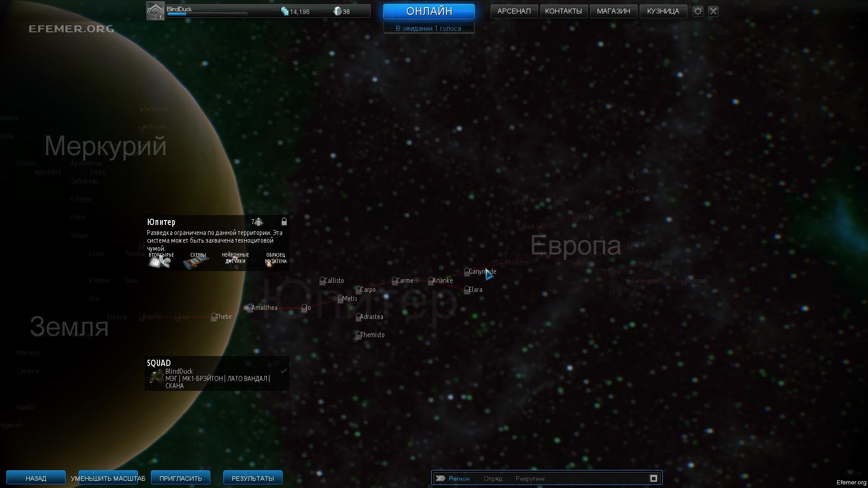Click the 38 platinum amount
Image resolution: width=868 pixels, height=488 pixels.
346,12
